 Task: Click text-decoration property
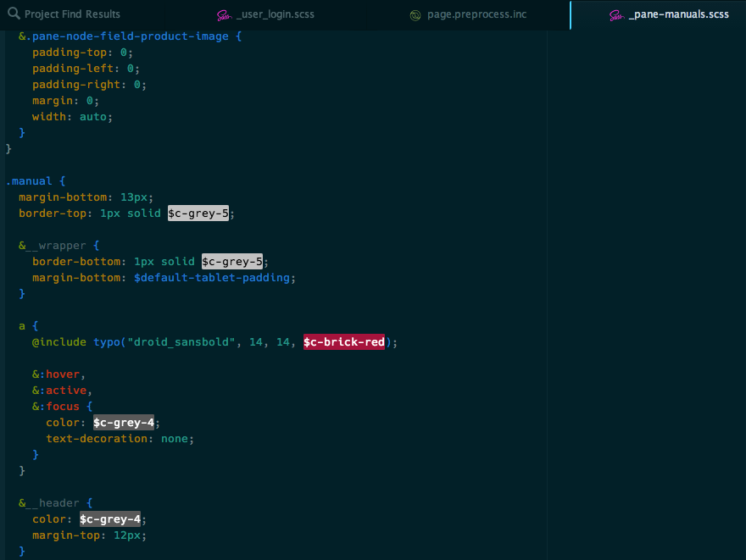point(97,439)
